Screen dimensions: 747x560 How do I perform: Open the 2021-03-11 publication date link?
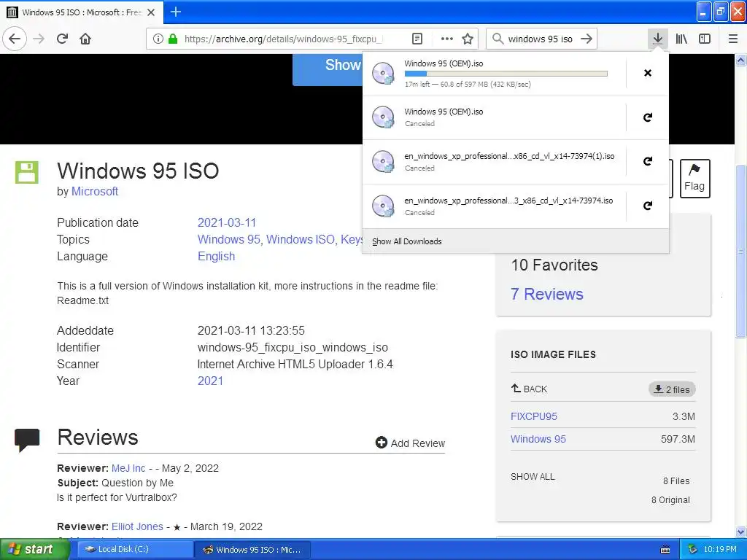tap(227, 223)
